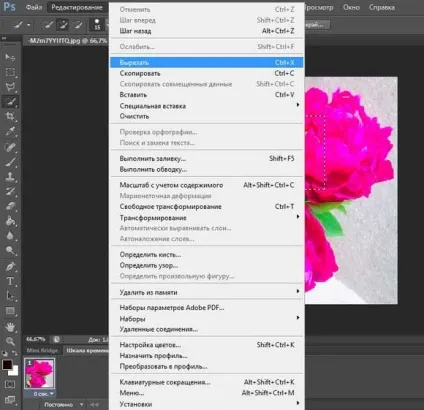This screenshot has width=424, height=410.
Task: Select the Eraser tool
Action: pyautogui.click(x=10, y=206)
